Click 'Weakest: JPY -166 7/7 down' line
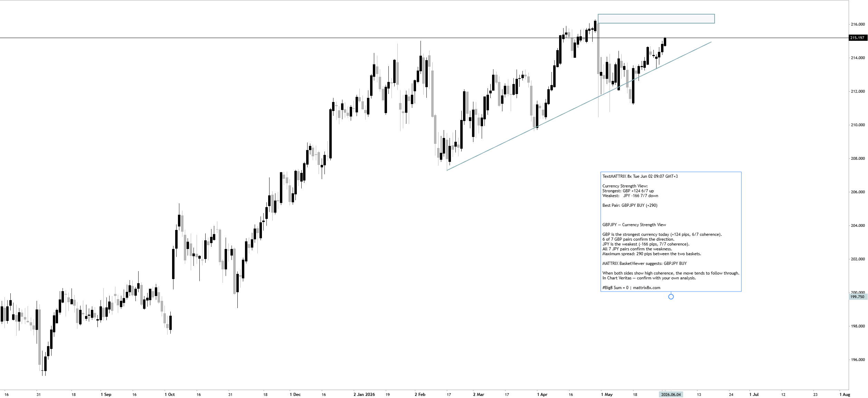The width and height of the screenshot is (868, 398). point(630,196)
